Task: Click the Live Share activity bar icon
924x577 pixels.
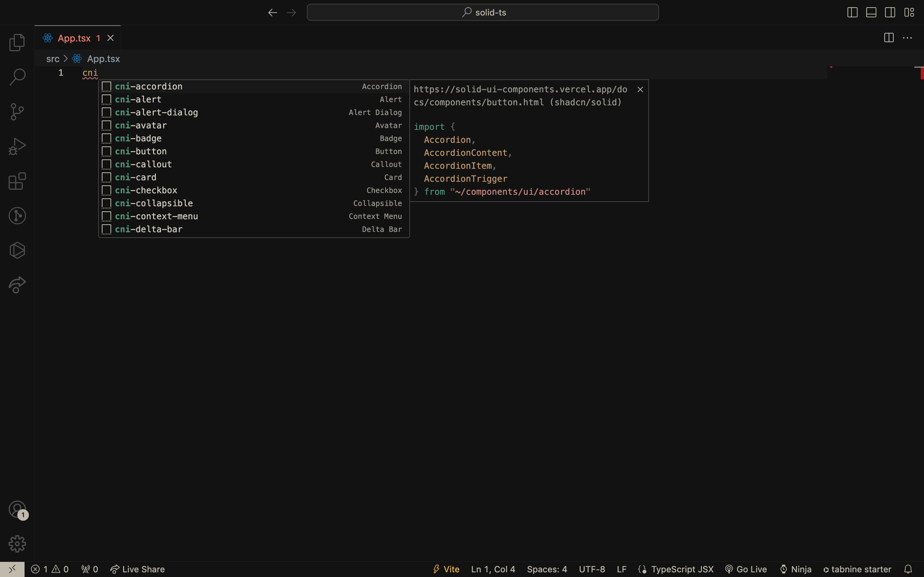Action: tap(17, 285)
